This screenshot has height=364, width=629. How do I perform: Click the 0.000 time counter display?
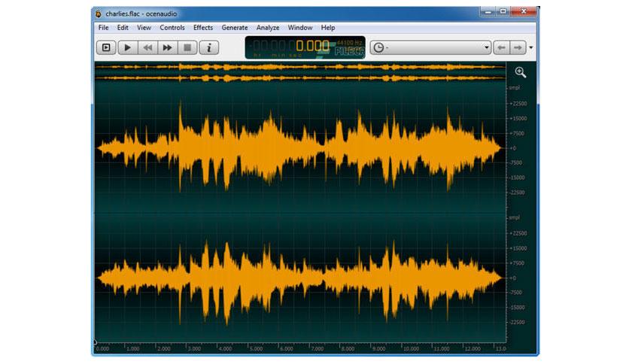point(312,46)
